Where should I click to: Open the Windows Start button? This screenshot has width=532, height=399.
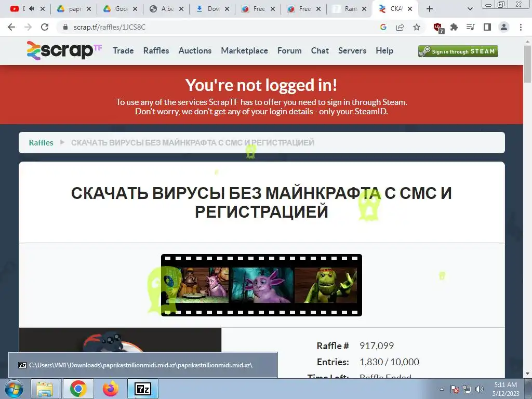pos(13,389)
